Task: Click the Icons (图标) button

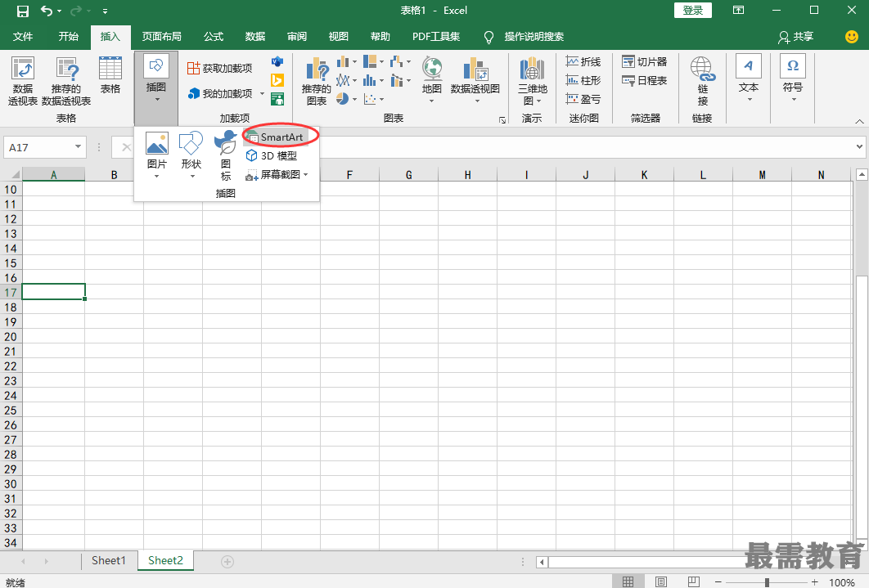Action: (x=226, y=155)
